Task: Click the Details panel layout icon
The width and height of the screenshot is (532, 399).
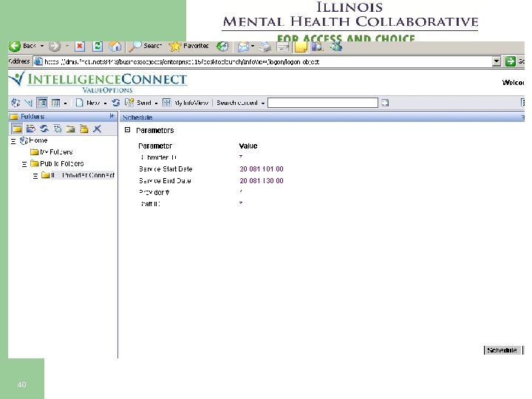Action: tap(55, 103)
